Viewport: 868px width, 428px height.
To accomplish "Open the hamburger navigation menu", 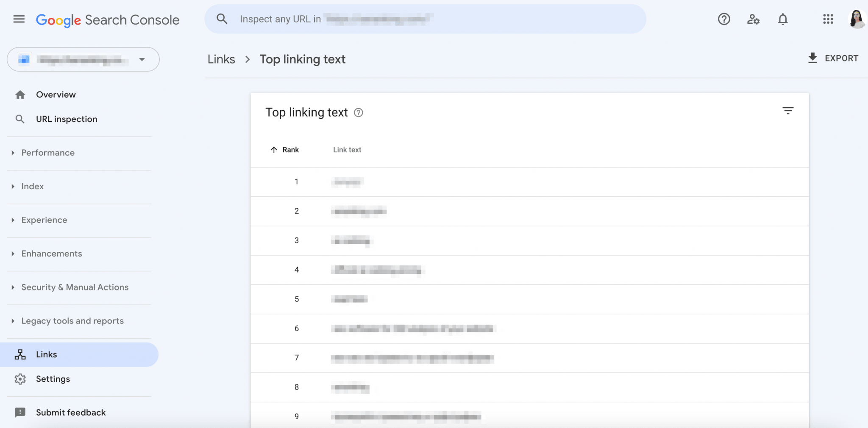I will [x=19, y=19].
